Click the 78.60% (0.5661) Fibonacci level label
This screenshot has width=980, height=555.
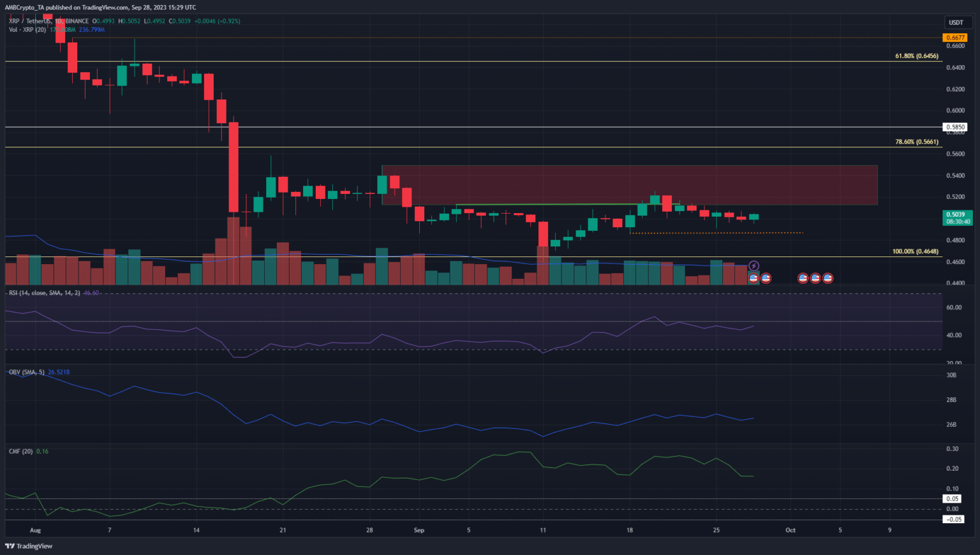tap(916, 142)
